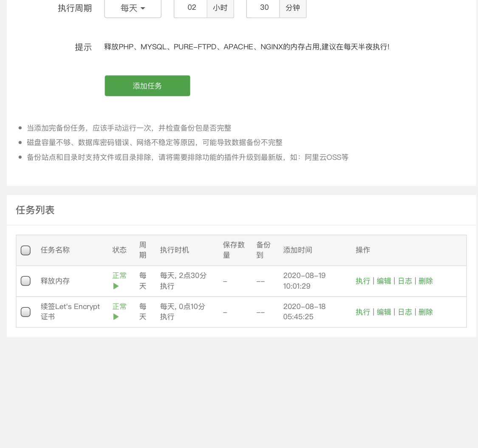The height and width of the screenshot is (448, 478).
Task: Click the 续签Let's Encrypt证书 task name
Action: pos(70,312)
